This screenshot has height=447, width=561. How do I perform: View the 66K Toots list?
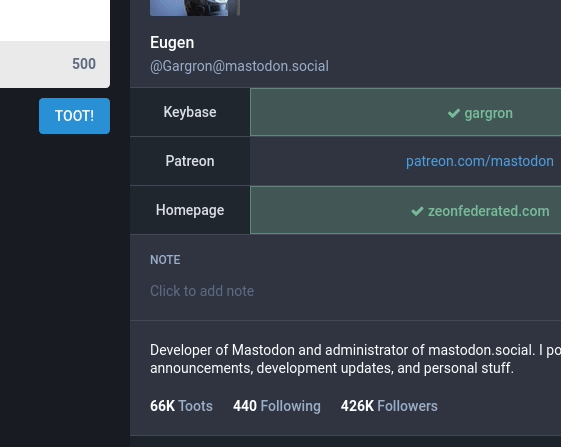[181, 406]
